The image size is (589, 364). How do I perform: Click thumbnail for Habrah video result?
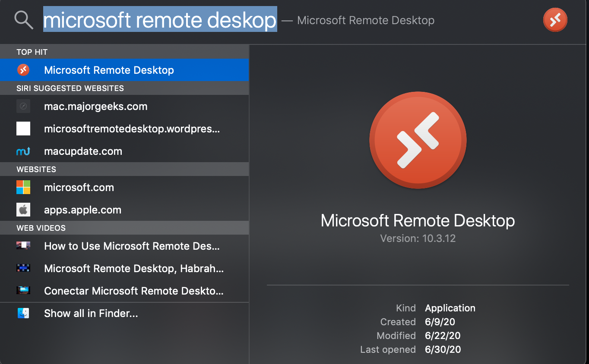tap(23, 268)
